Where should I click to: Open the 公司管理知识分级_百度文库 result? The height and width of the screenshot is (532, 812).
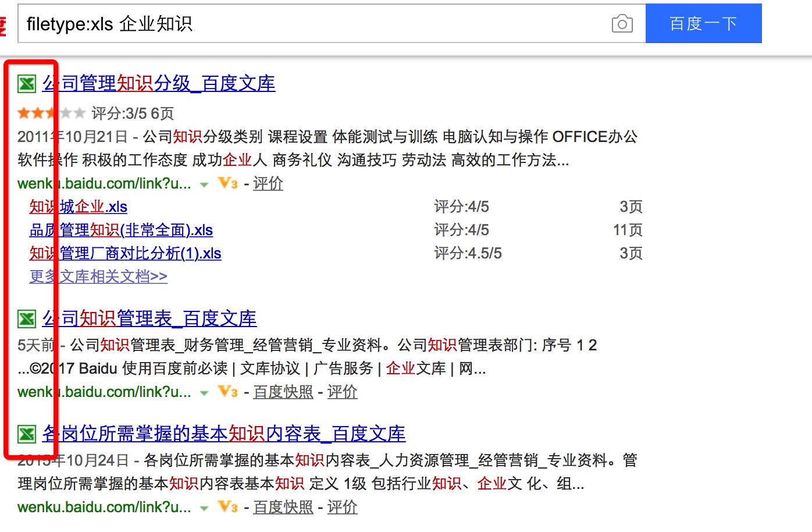pos(158,83)
